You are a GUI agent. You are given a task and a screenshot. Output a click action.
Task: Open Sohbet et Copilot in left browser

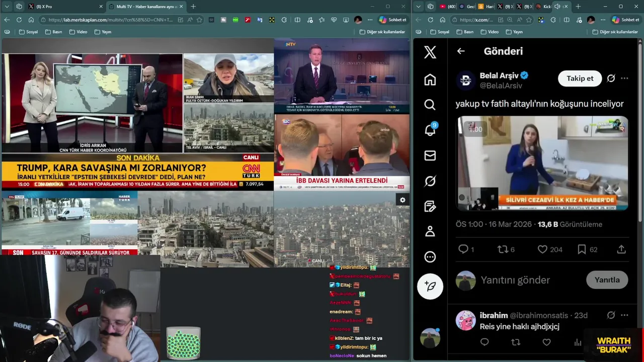click(x=392, y=20)
